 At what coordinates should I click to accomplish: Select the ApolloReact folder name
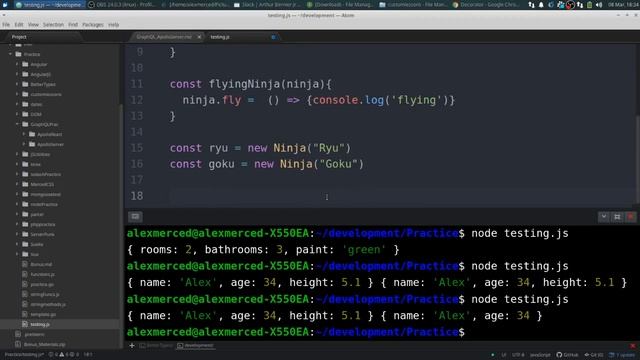coord(49,135)
